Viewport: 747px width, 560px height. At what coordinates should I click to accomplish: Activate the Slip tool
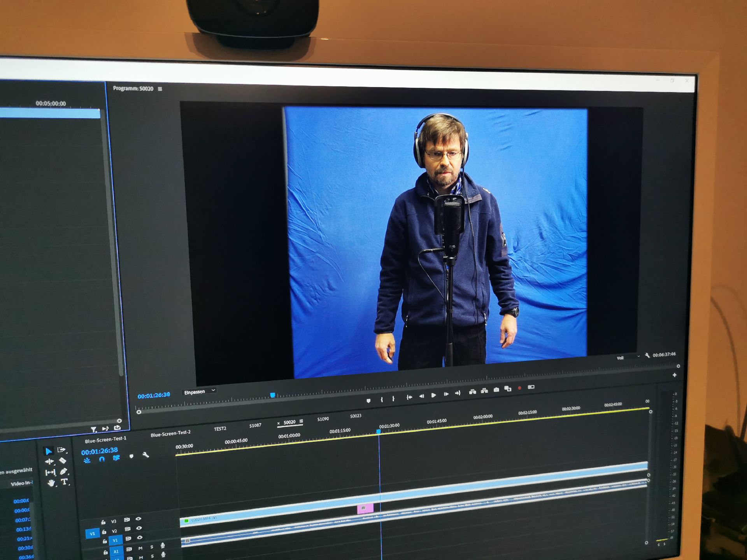[x=50, y=472]
